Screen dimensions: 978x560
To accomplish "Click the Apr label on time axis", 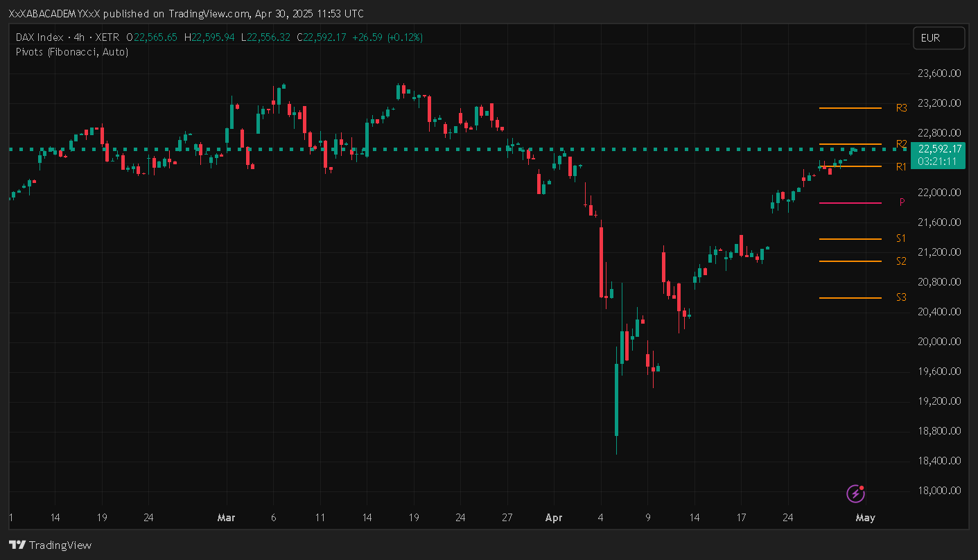I will pos(553,517).
